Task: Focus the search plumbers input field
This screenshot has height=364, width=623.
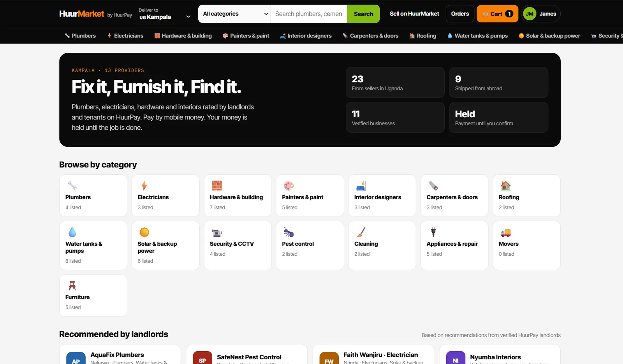Action: (x=309, y=14)
